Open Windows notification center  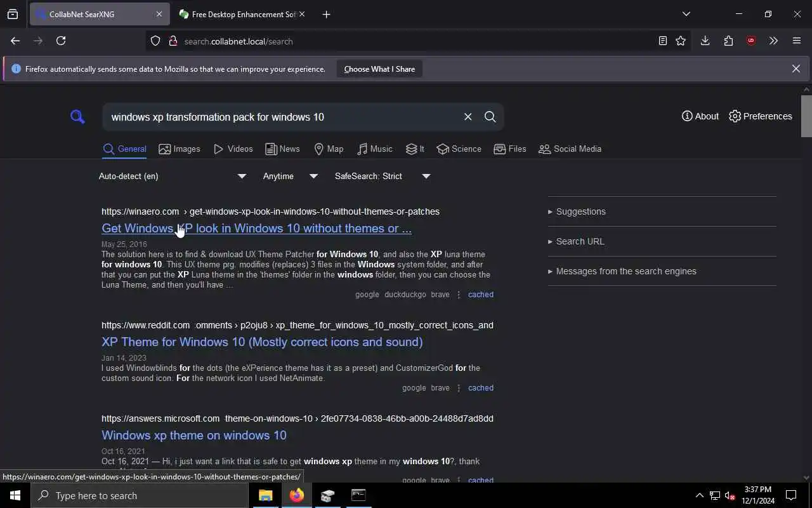click(791, 495)
